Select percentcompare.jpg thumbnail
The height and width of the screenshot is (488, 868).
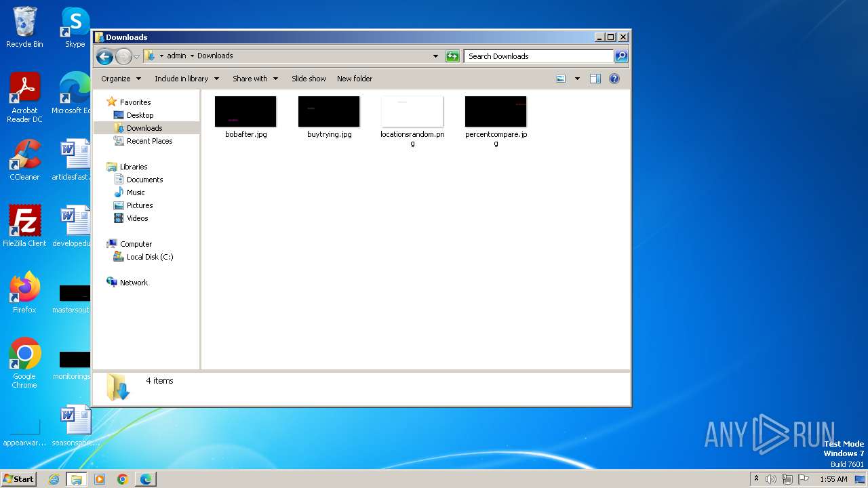tap(496, 112)
